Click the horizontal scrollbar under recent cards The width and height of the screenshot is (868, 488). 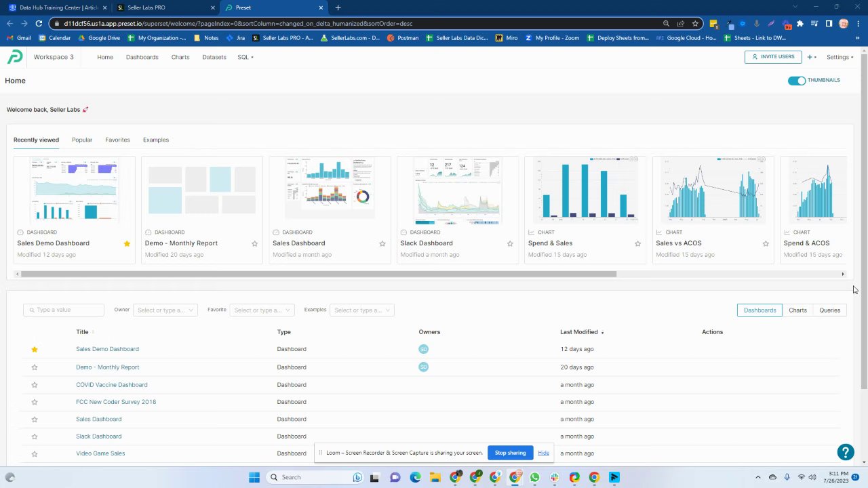coord(319,274)
